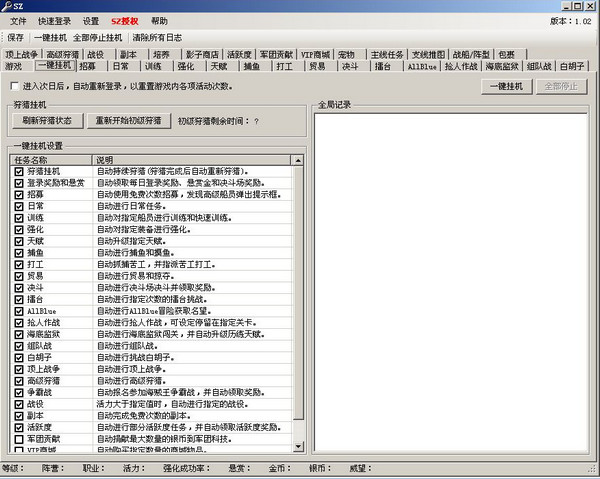
Task: Click the 一键挂机 button above 全局记录
Action: point(506,86)
